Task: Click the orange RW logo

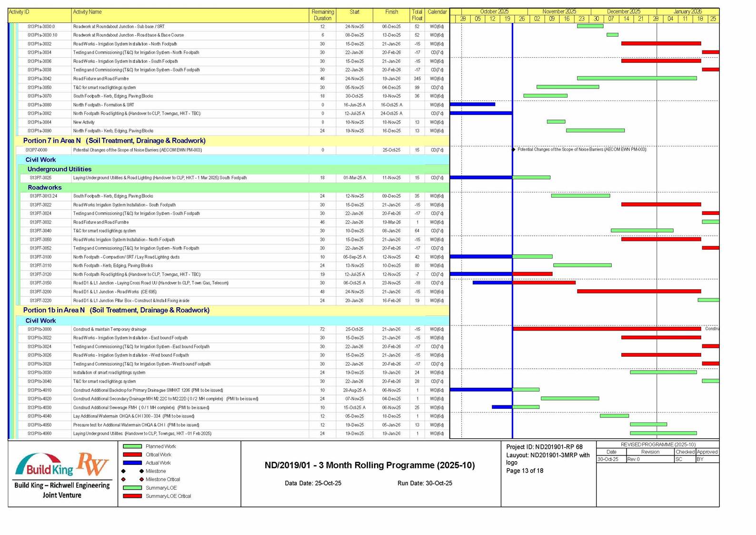Action: tap(93, 464)
